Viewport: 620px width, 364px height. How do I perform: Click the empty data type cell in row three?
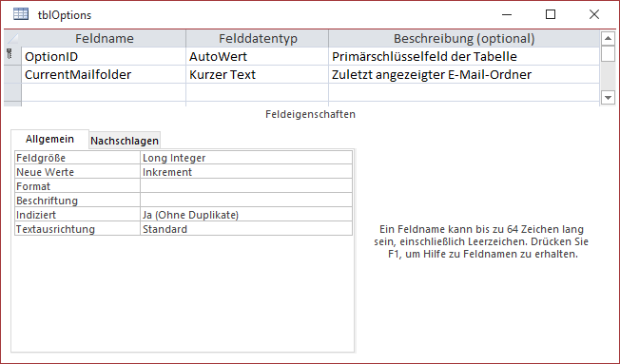[258, 92]
